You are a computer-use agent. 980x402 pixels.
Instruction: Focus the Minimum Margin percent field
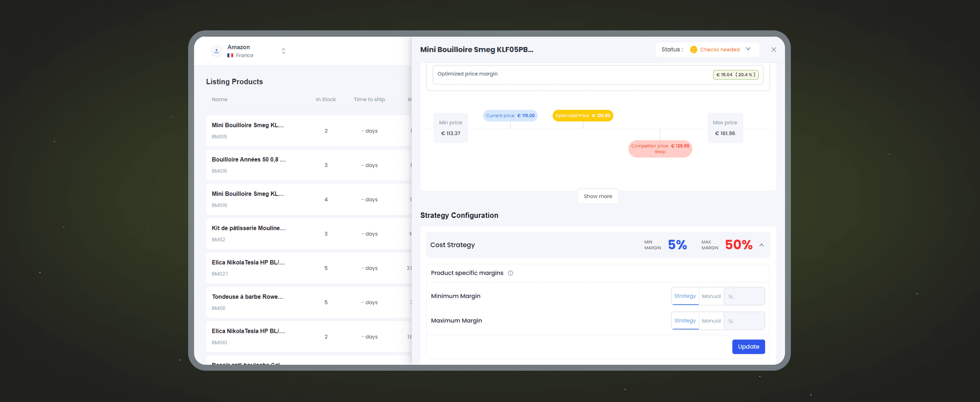click(x=744, y=297)
